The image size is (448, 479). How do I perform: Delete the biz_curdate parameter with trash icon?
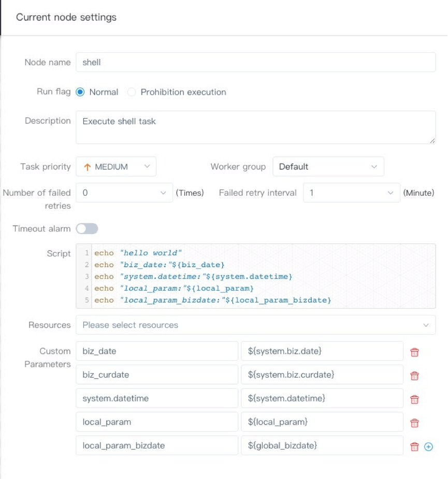point(414,376)
